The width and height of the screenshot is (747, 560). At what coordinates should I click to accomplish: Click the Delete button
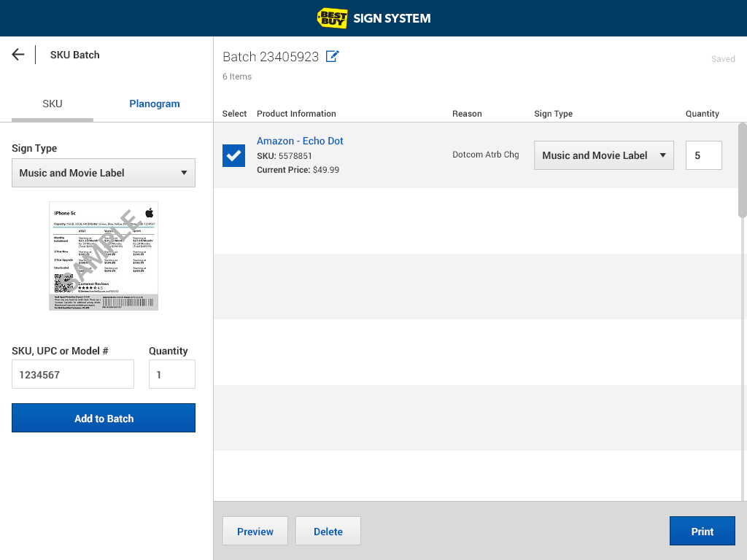click(x=328, y=531)
